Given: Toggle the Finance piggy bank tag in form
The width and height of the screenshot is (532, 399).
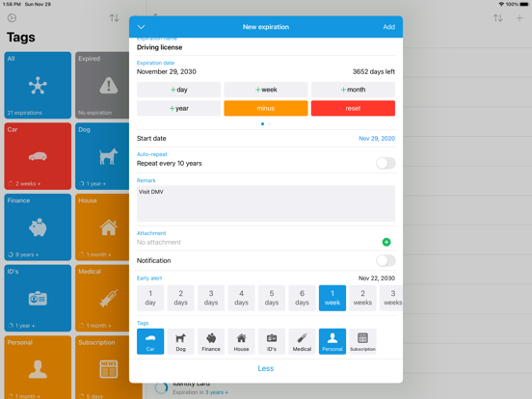Looking at the screenshot, I should click(x=211, y=341).
